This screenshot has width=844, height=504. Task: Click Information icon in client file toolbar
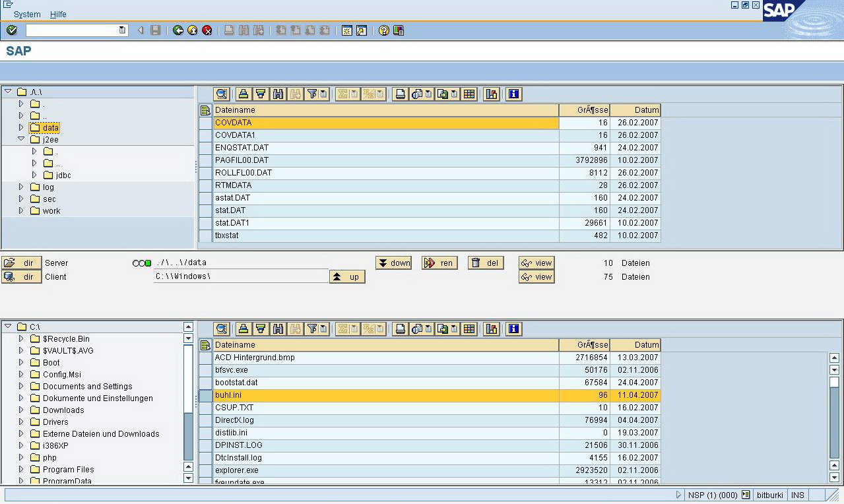click(513, 329)
